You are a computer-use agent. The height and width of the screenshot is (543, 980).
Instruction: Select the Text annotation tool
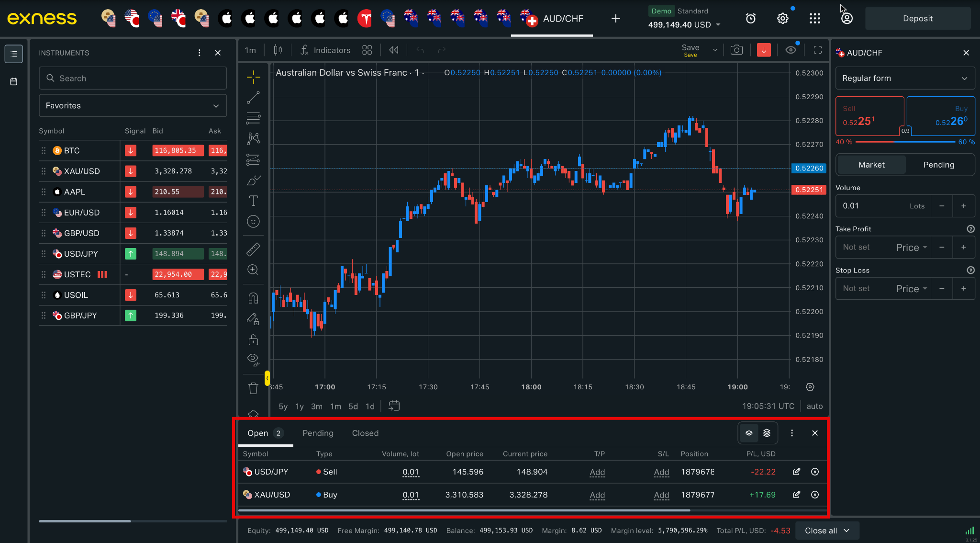[253, 201]
